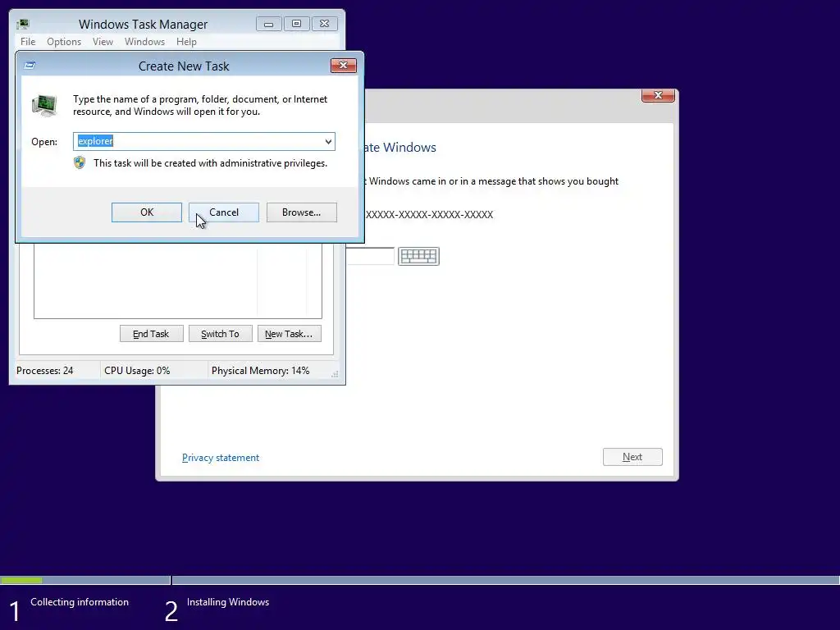The image size is (840, 630).
Task: Open the Privacy statement link
Action: [x=221, y=458]
